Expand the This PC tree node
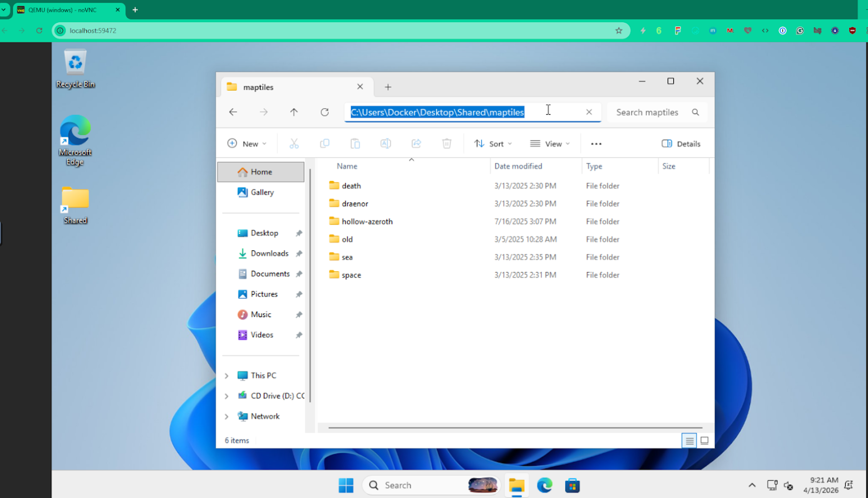 [x=226, y=376]
